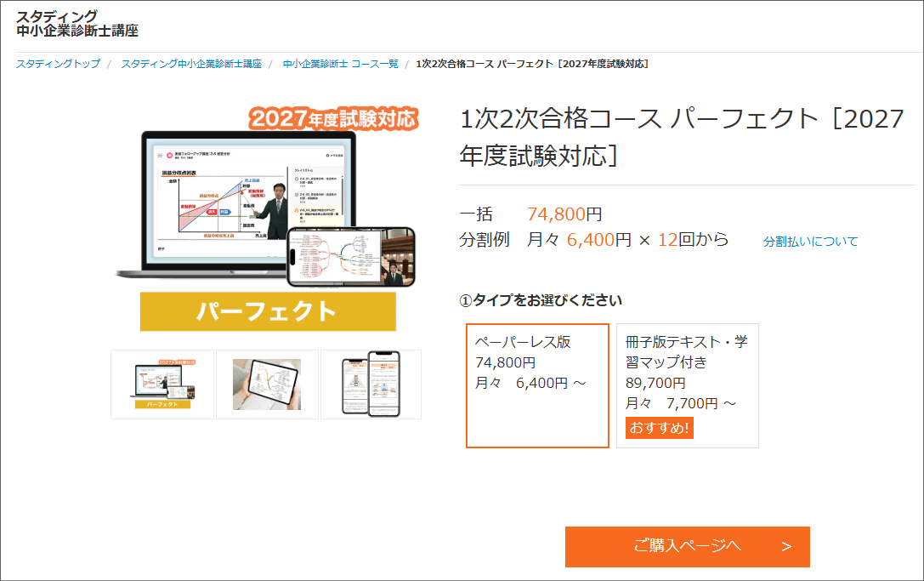924x581 pixels.
Task: Click the スタディング 中小企業診断士講座 logo
Action: 77,24
